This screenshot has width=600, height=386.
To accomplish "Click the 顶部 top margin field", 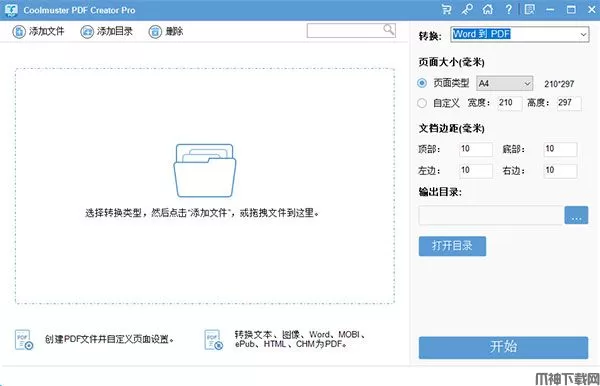I will [x=476, y=149].
